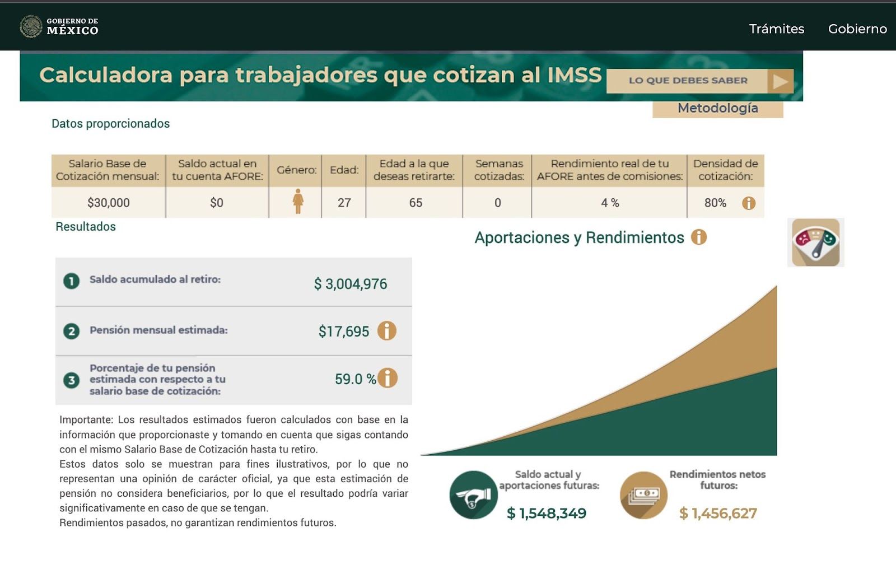Click the 4 % rendimiento value
Screen dimensions: 896x588
click(x=610, y=203)
